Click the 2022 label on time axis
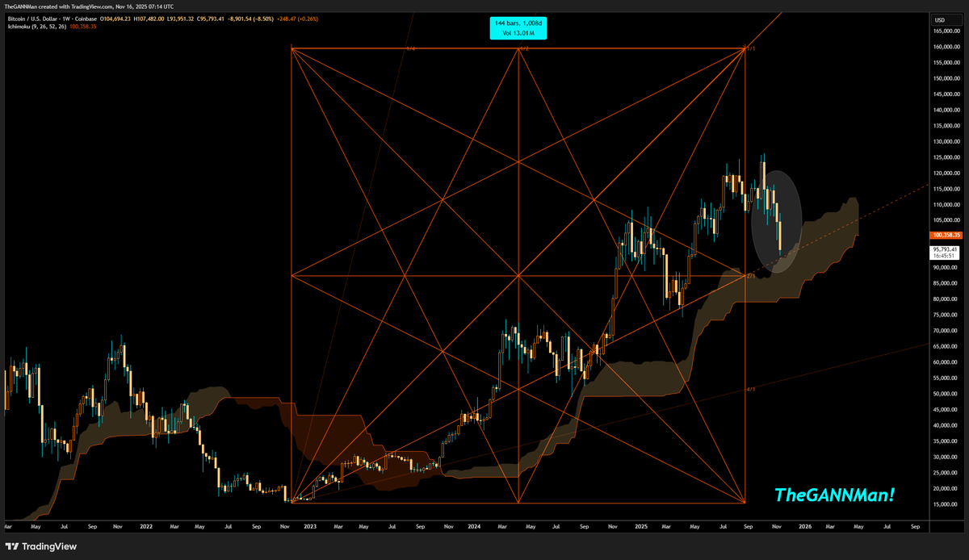 point(146,526)
